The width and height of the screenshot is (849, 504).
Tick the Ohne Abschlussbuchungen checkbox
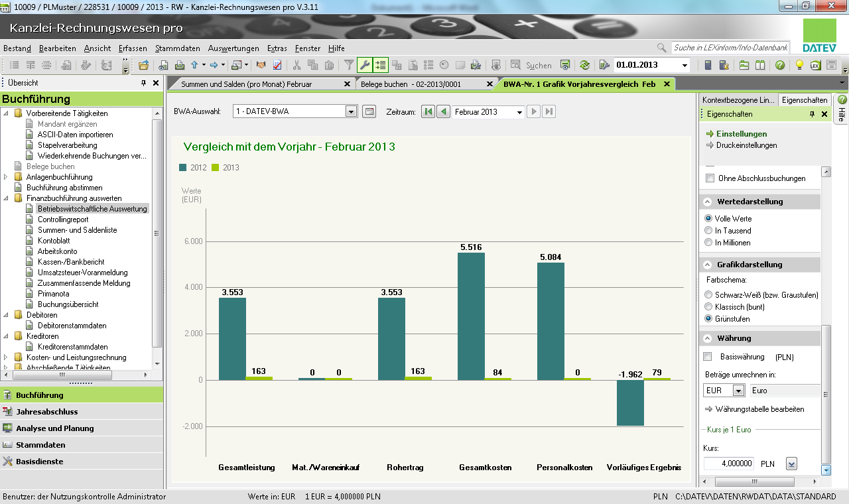[710, 178]
